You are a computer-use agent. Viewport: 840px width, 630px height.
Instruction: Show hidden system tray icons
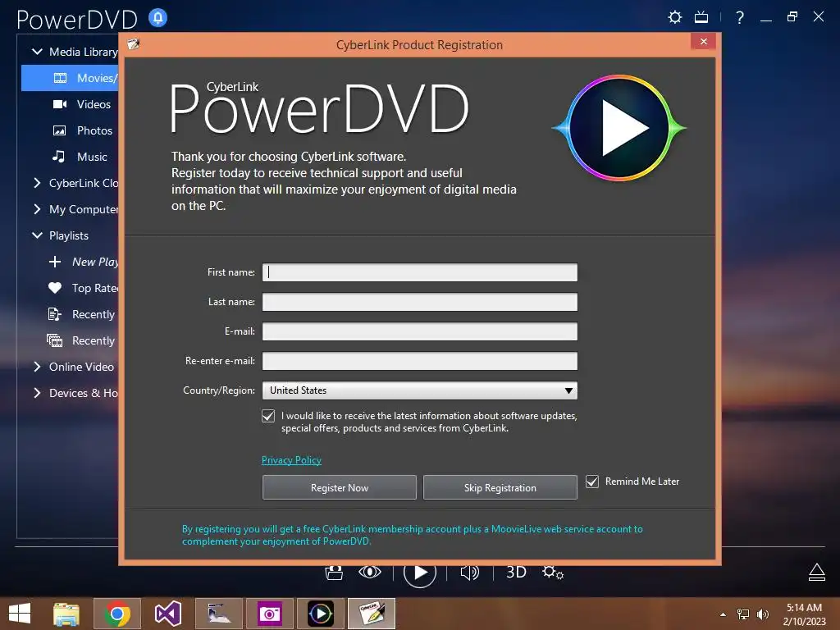pyautogui.click(x=723, y=614)
